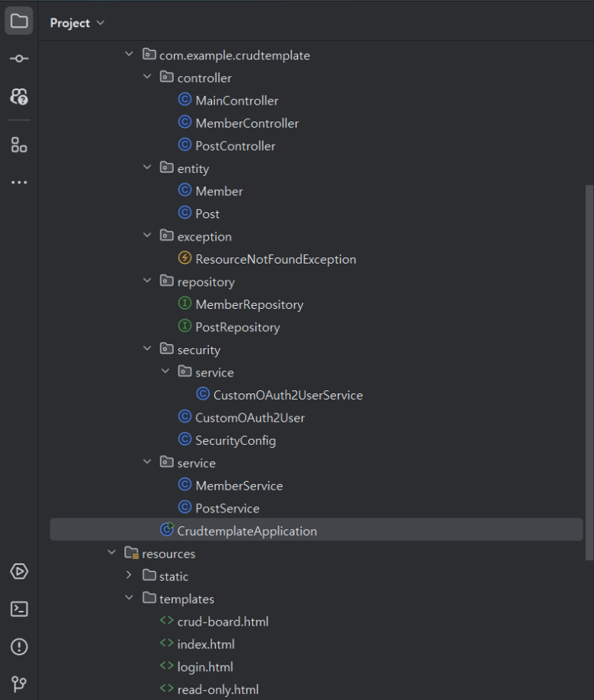594x700 pixels.
Task: Collapse the exception package chevron
Action: click(x=147, y=235)
